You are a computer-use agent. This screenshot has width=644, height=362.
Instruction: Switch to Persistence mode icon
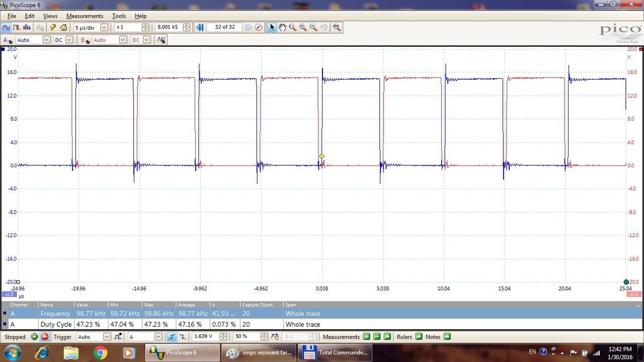[16, 27]
